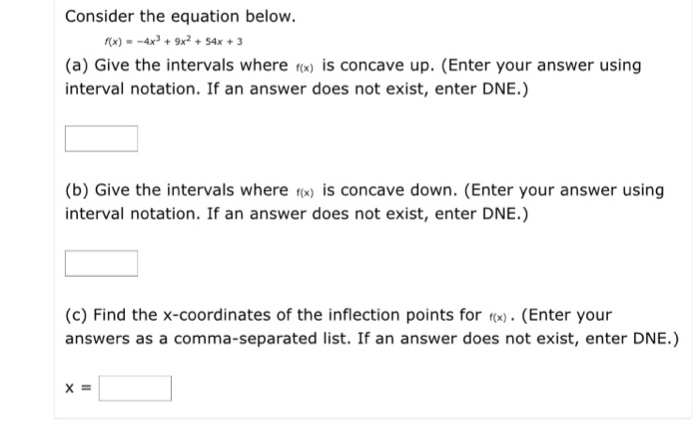700x445 pixels.
Task: Click the equation f(x) = -4x³ + 9x² + 54x + 3
Action: coord(173,42)
